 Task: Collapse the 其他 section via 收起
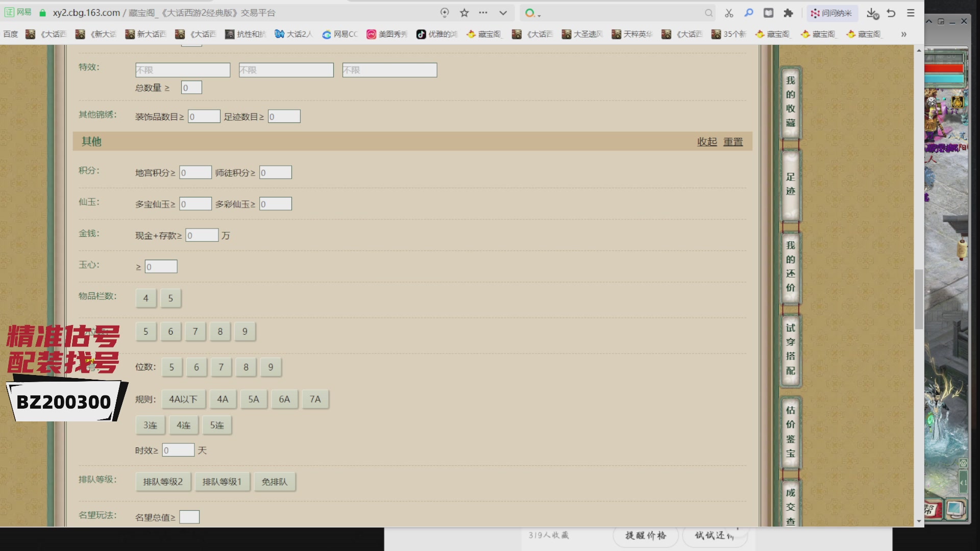[707, 141]
